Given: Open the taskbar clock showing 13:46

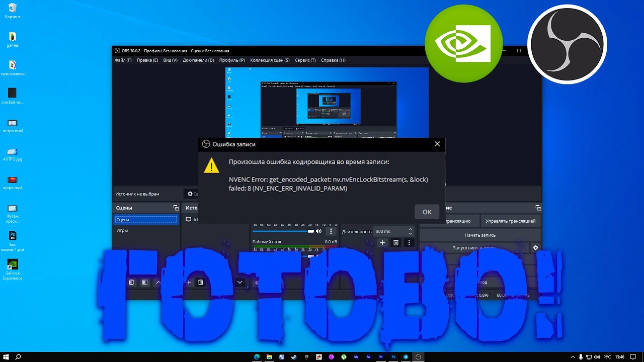Looking at the screenshot, I should click(x=620, y=357).
